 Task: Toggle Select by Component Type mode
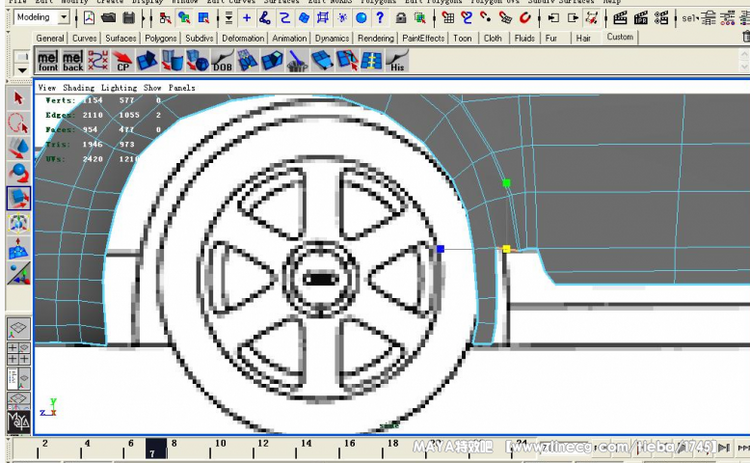coord(204,18)
